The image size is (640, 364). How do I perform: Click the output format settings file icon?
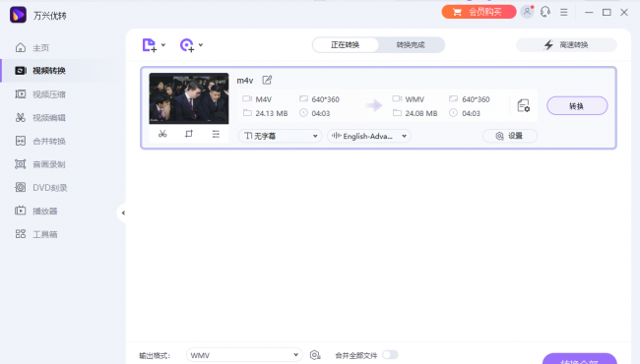coord(523,105)
